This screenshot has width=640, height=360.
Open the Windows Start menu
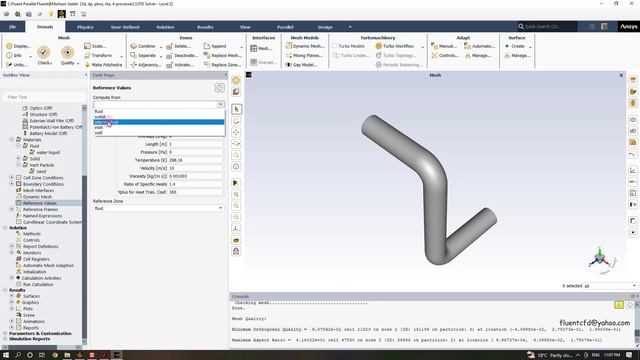point(6,355)
